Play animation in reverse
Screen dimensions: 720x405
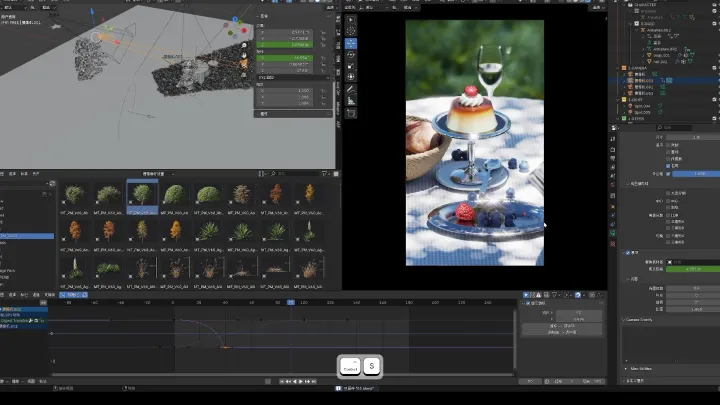click(x=295, y=381)
